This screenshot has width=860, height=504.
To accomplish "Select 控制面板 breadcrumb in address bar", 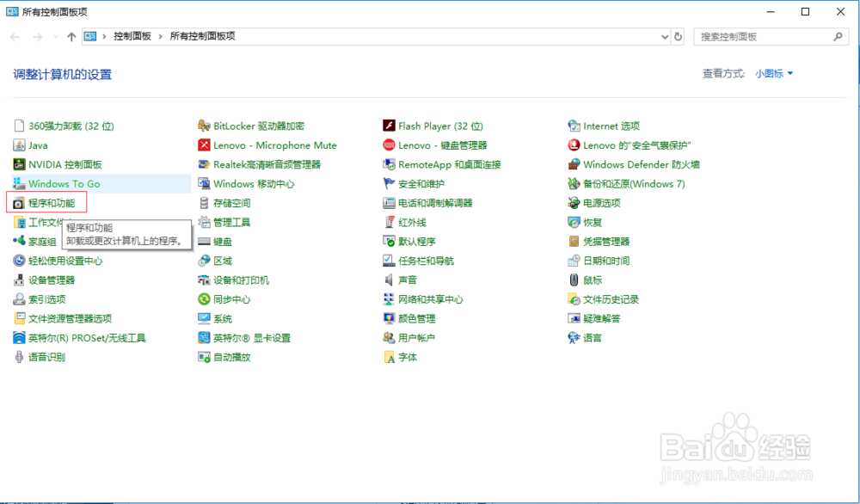I will [132, 36].
